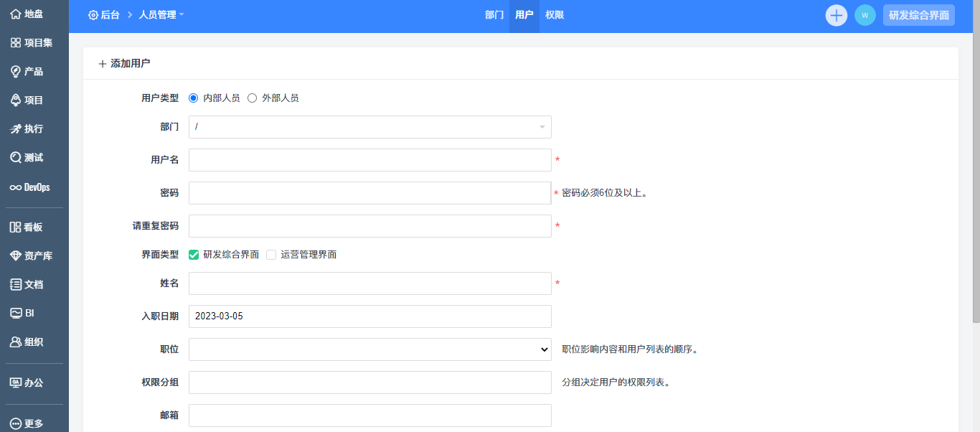Open the 产品 product icon

15,72
